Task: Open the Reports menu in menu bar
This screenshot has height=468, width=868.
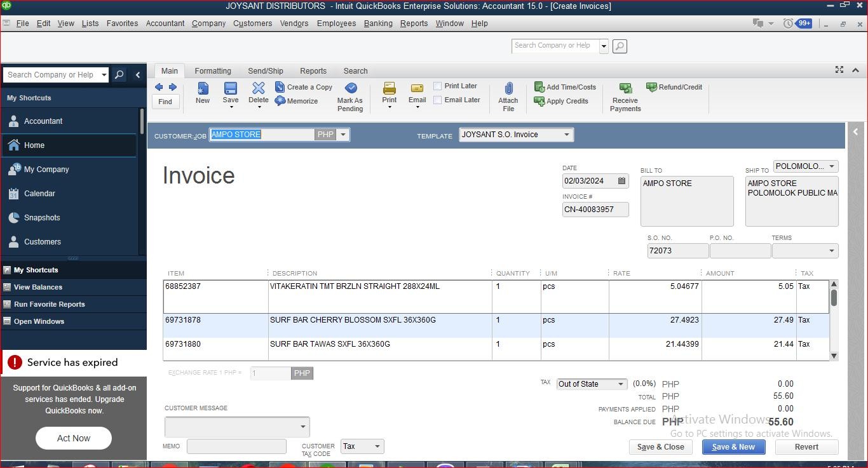Action: [414, 23]
